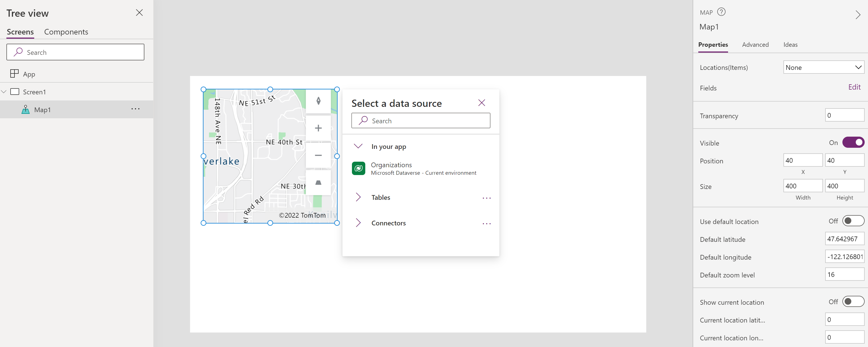Click the search icon in data source dialog
The height and width of the screenshot is (347, 868).
coord(363,120)
